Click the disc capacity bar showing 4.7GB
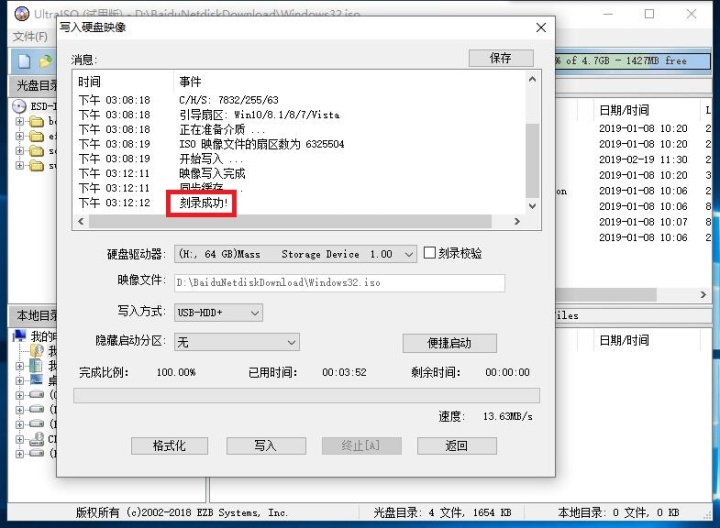720x528 pixels. pos(633,61)
